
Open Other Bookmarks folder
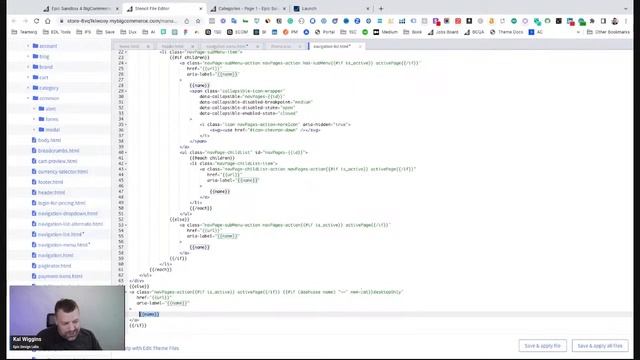pyautogui.click(x=608, y=32)
